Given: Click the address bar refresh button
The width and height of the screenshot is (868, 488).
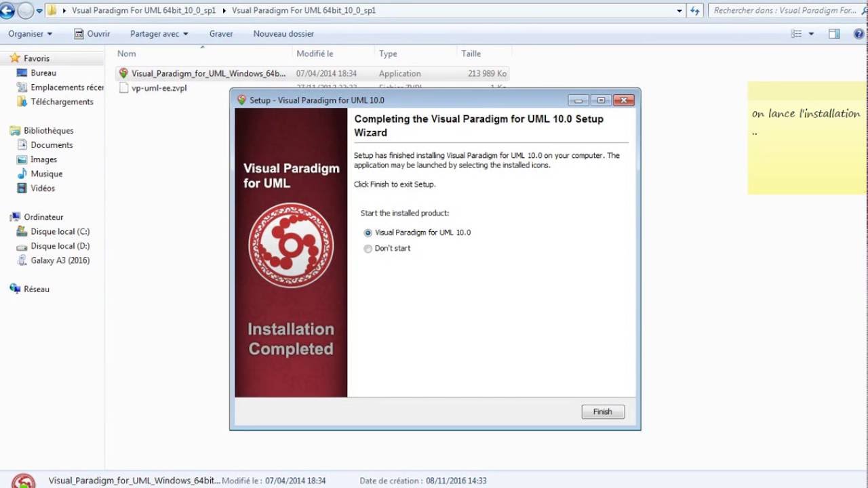Looking at the screenshot, I should (x=695, y=11).
